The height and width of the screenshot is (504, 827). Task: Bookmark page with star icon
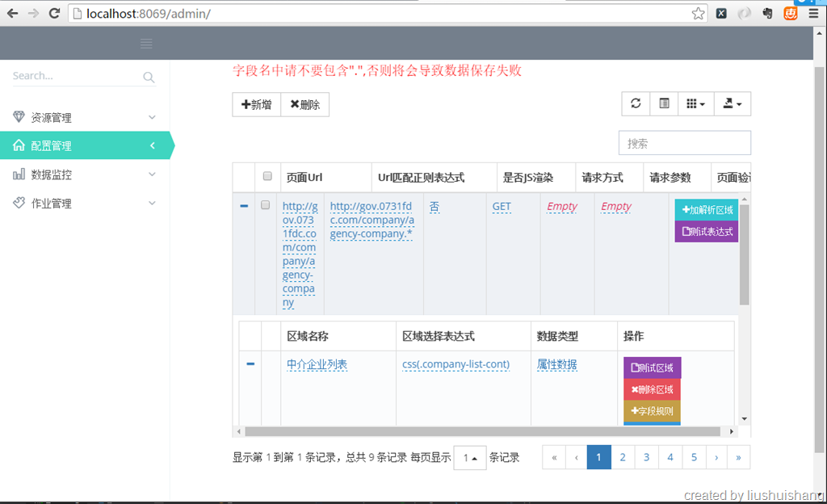tap(698, 13)
